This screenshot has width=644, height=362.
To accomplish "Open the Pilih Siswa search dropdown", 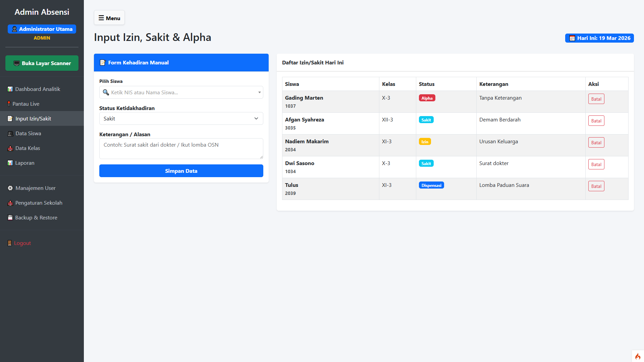I will point(181,92).
